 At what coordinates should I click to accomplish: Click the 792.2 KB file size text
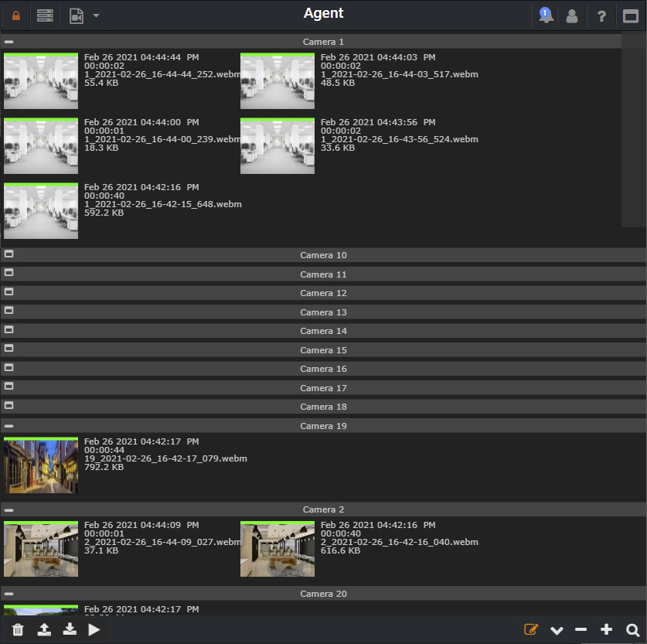(104, 467)
